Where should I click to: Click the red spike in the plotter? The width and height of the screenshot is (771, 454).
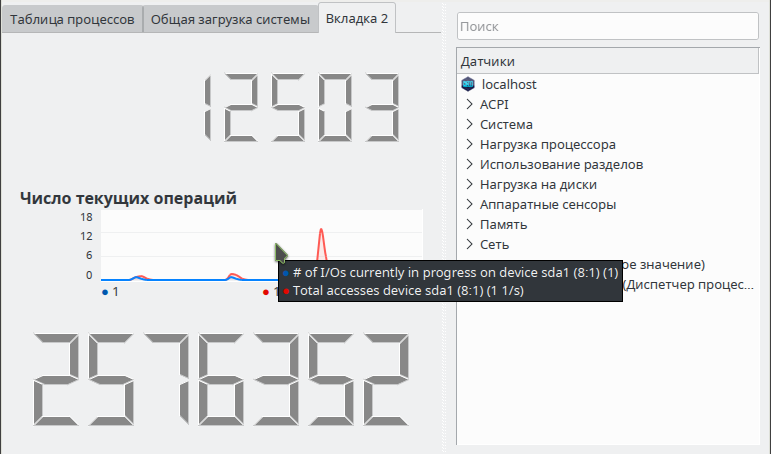pos(322,244)
